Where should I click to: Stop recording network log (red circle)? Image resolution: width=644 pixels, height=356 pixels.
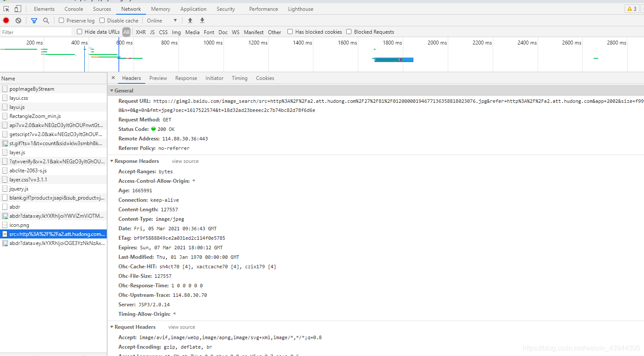point(6,20)
